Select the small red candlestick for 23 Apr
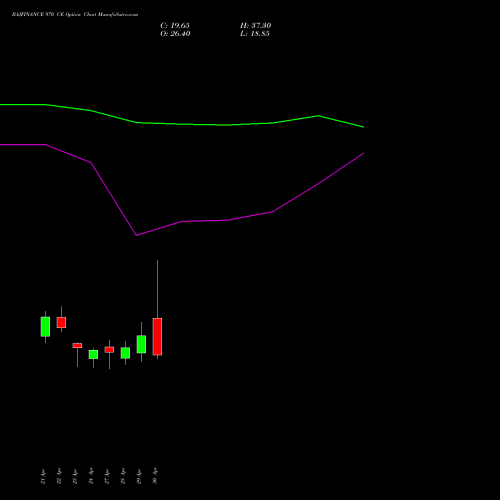 [77, 346]
